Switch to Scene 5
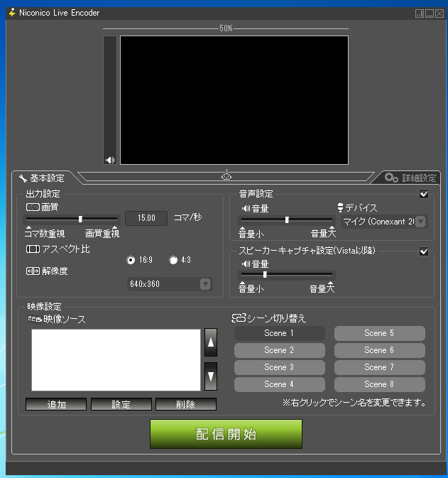448x478 pixels. 379,333
